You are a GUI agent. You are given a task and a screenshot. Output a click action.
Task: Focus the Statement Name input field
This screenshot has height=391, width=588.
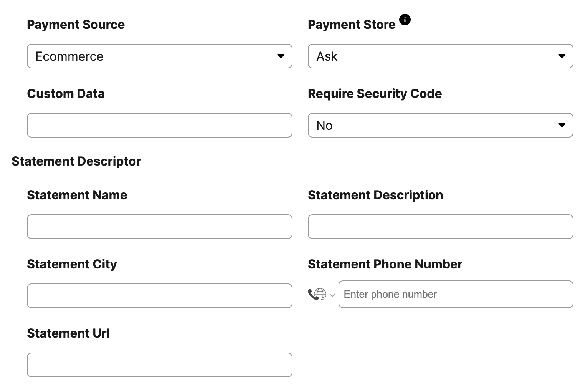click(160, 227)
